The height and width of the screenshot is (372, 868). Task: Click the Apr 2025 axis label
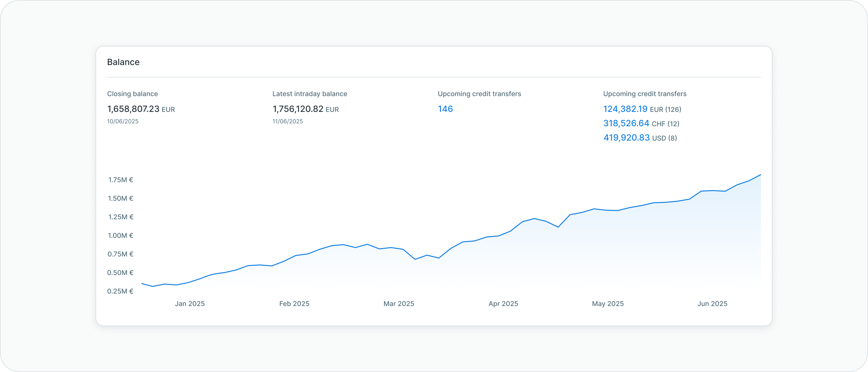[x=503, y=304]
